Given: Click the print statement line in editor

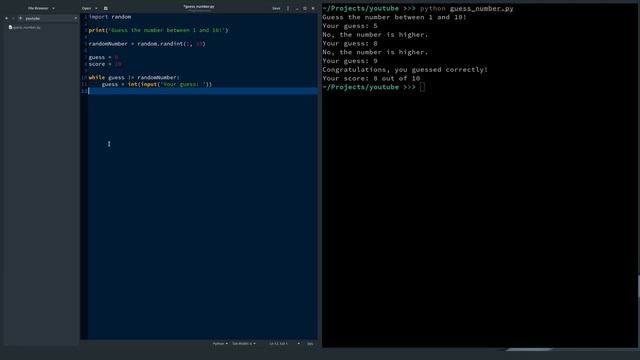Looking at the screenshot, I should 158,30.
